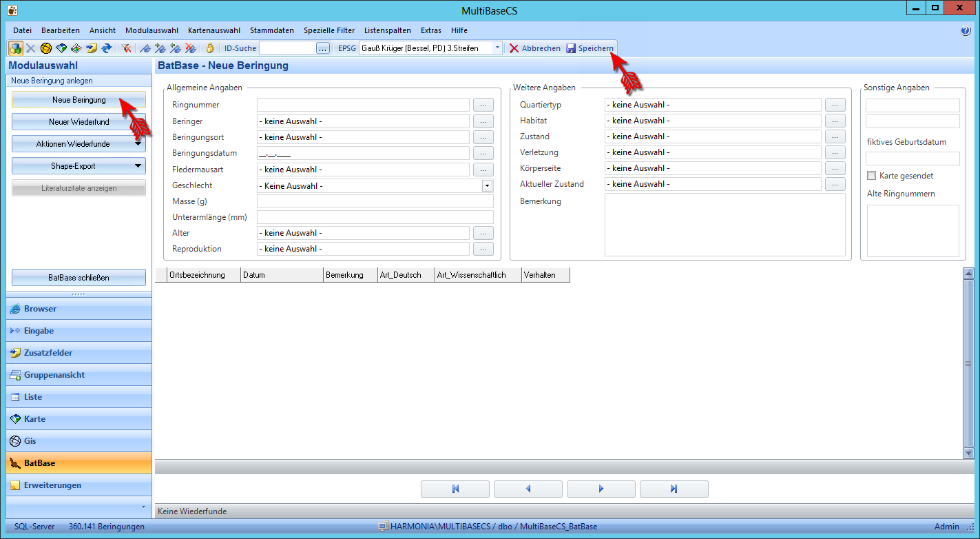The height and width of the screenshot is (539, 980).
Task: Click the Ortsbezeichnung column header
Action: 204,275
